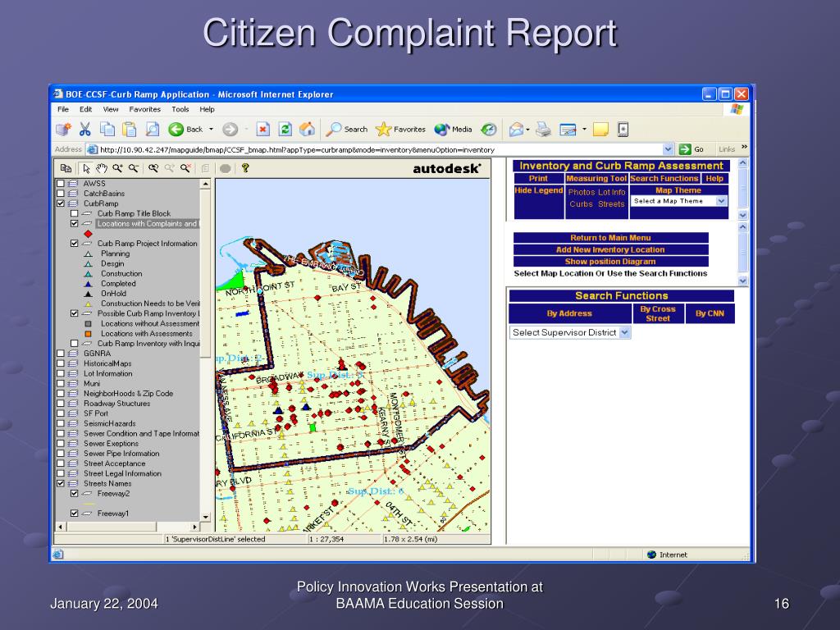The width and height of the screenshot is (840, 630).
Task: Open the map help question mark
Action: point(245,168)
